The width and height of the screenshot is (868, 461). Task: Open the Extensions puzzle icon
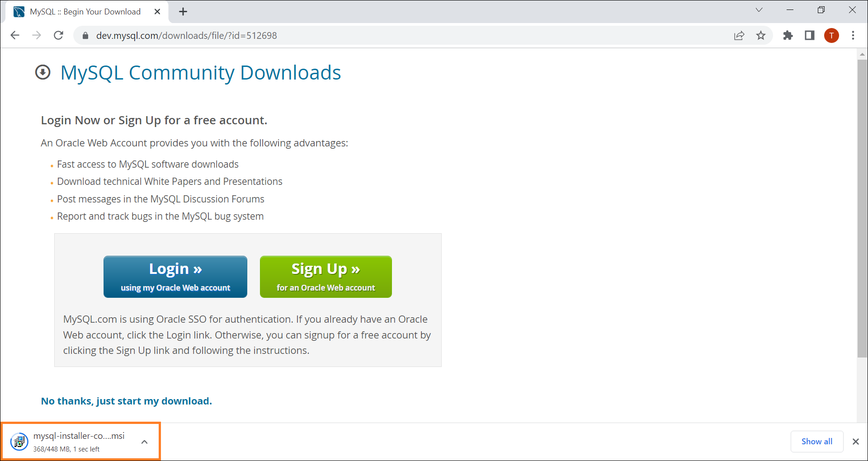(x=788, y=35)
